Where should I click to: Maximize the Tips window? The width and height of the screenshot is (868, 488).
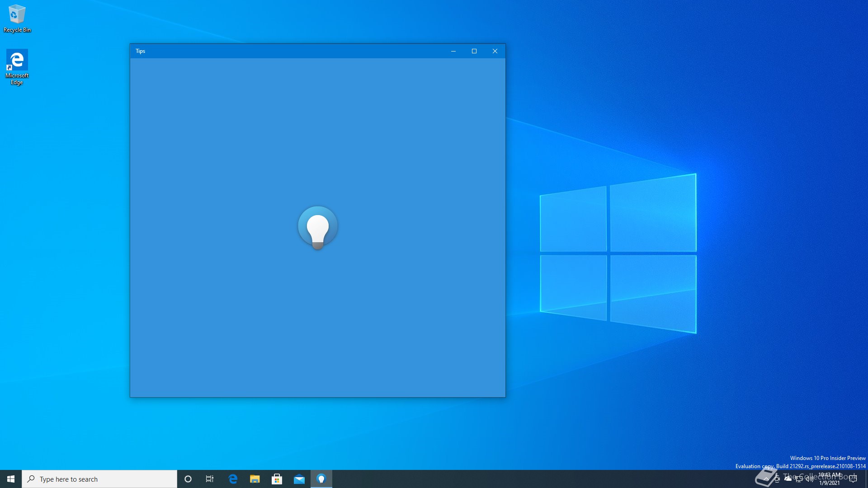coord(474,51)
